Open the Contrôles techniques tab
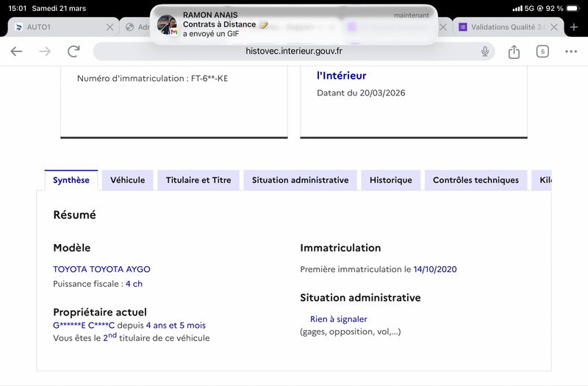Screen dimensions: 588x386 pos(476,180)
